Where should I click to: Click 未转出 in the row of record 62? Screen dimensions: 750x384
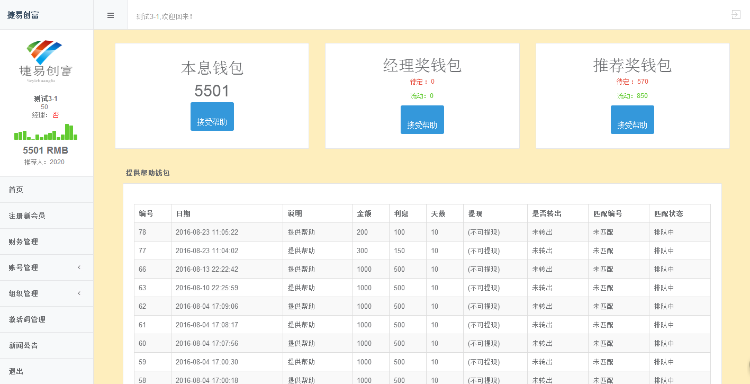click(542, 306)
